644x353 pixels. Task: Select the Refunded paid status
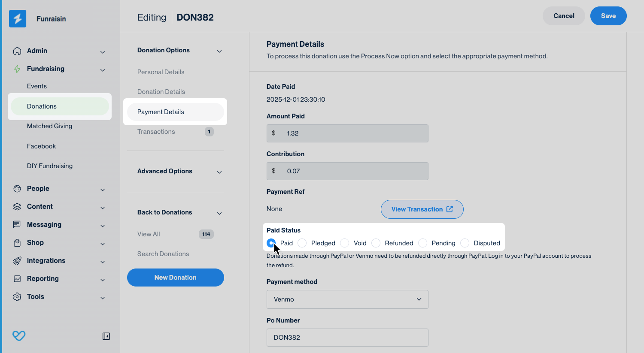point(376,243)
